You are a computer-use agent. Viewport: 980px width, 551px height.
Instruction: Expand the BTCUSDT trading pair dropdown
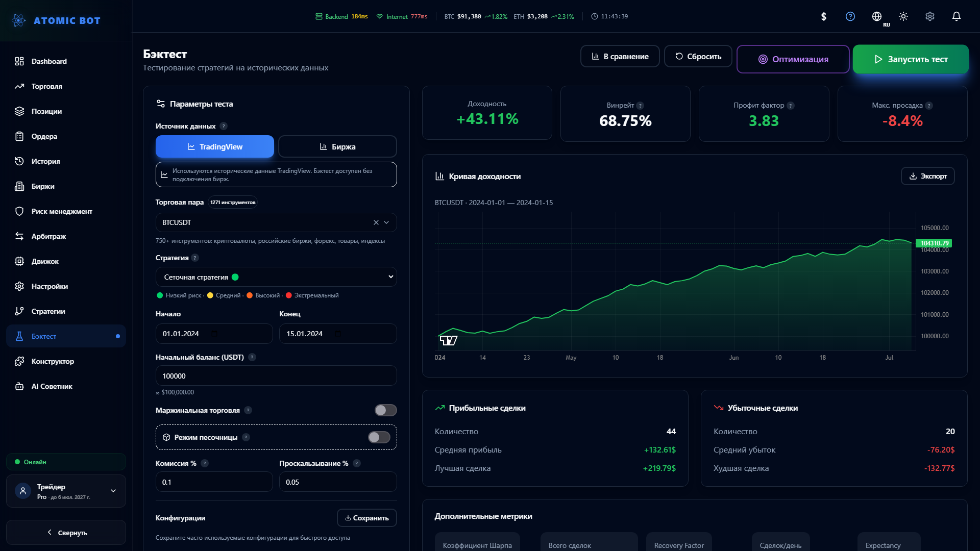coord(386,222)
